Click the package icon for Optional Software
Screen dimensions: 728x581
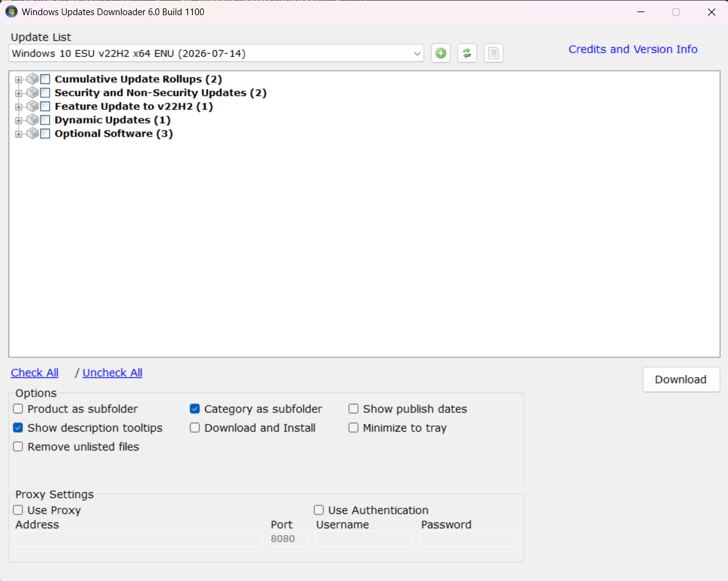click(33, 134)
